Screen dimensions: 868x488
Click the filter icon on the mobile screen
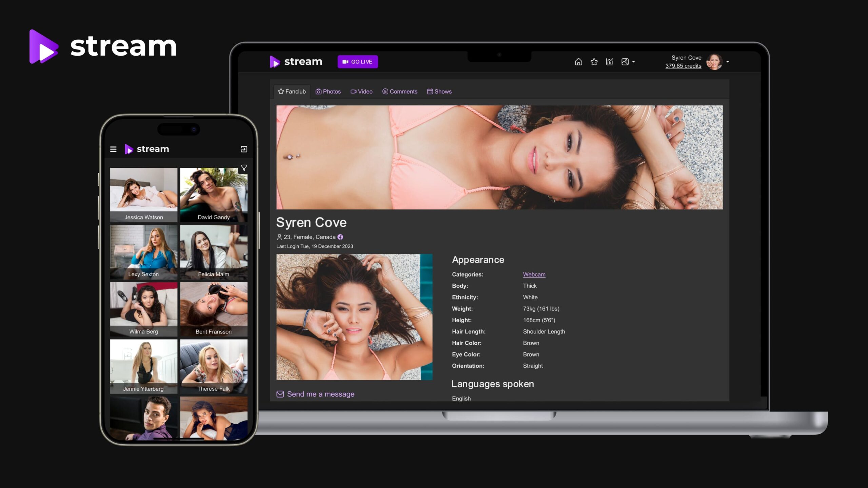tap(244, 167)
